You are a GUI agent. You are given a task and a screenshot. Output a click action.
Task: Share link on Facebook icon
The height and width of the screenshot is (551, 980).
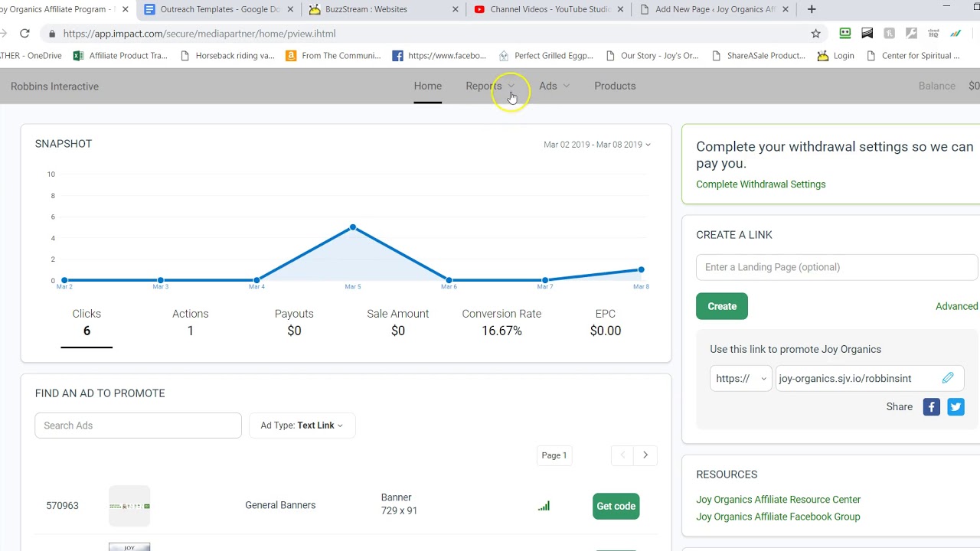coord(931,407)
